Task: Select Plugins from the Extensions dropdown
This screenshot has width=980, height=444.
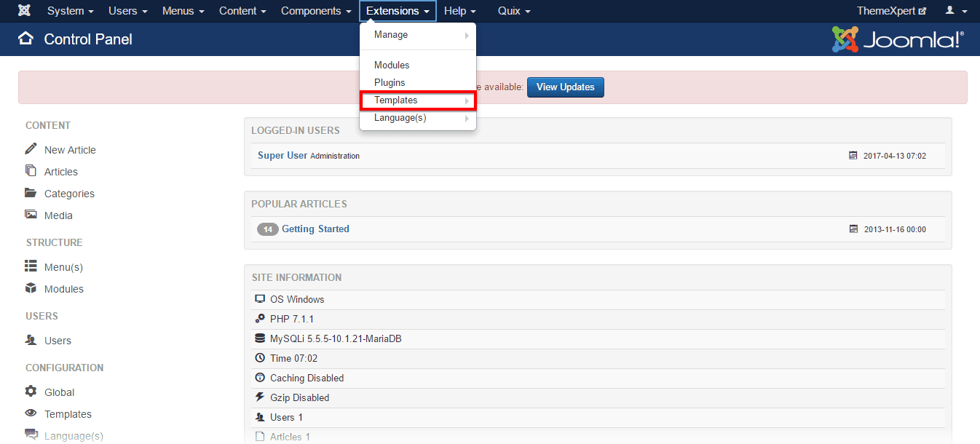Action: tap(391, 82)
